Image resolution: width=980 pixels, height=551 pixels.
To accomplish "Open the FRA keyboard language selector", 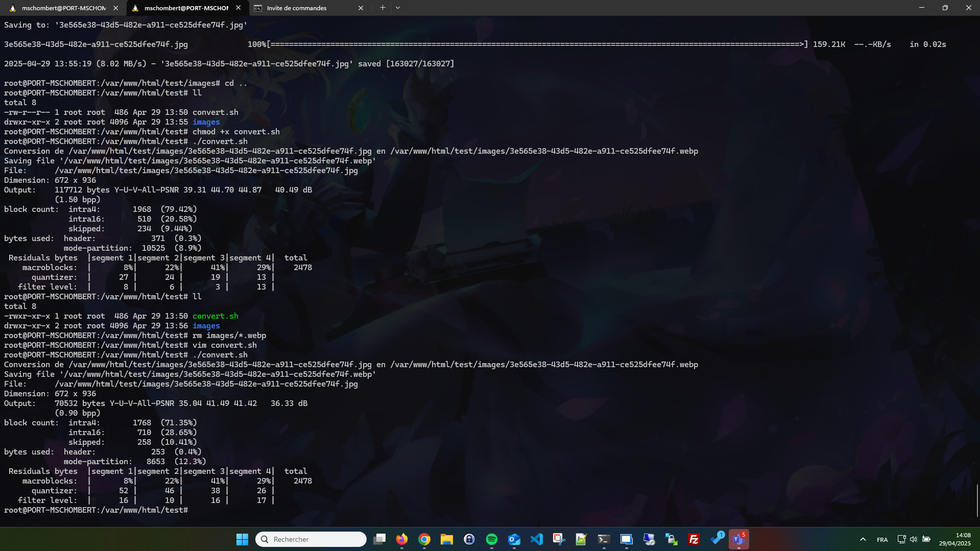I will click(x=882, y=539).
